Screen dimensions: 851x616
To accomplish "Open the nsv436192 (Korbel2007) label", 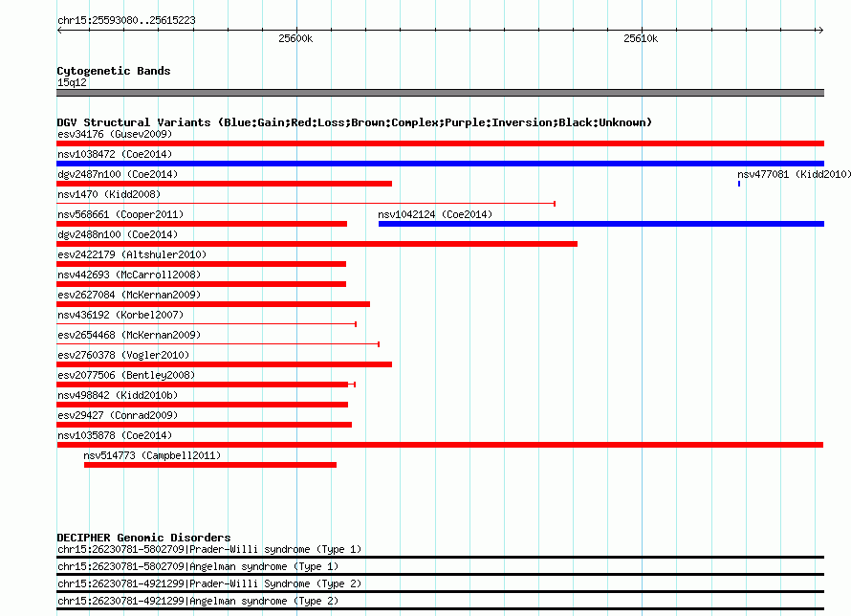I will coord(120,315).
